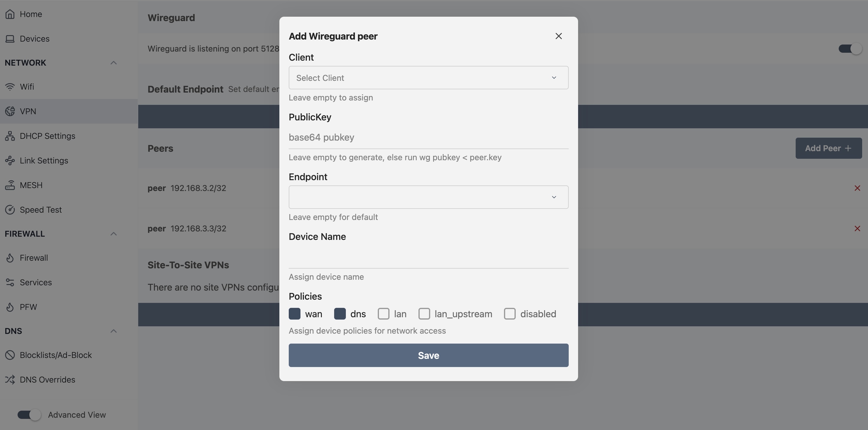
Task: Click the VPN globe icon
Action: pyautogui.click(x=10, y=111)
